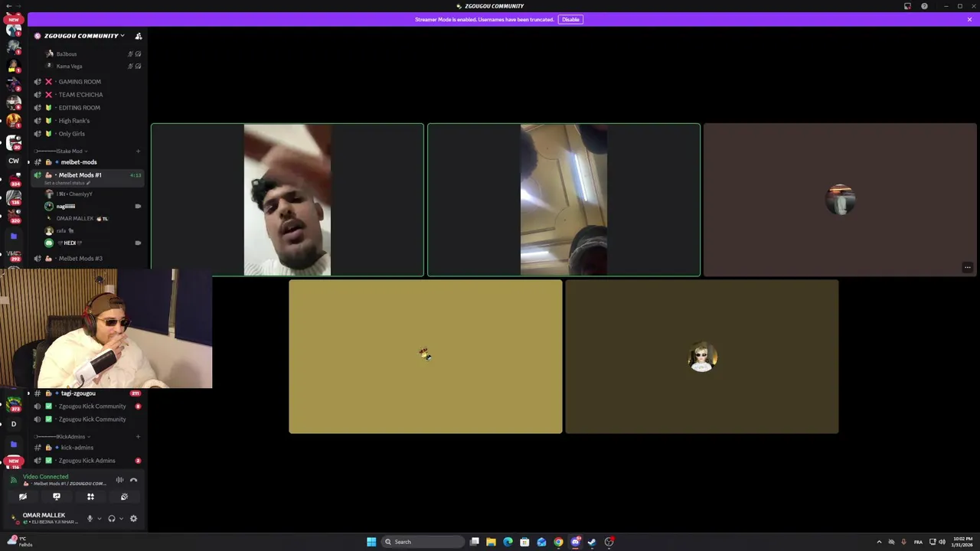Viewport: 980px width, 551px height.
Task: Disable Streamer Mode in the purple banner
Action: click(570, 19)
